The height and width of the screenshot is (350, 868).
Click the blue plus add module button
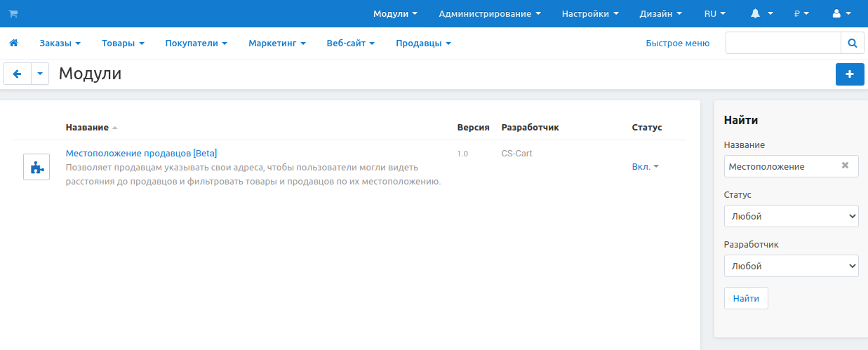pos(850,74)
